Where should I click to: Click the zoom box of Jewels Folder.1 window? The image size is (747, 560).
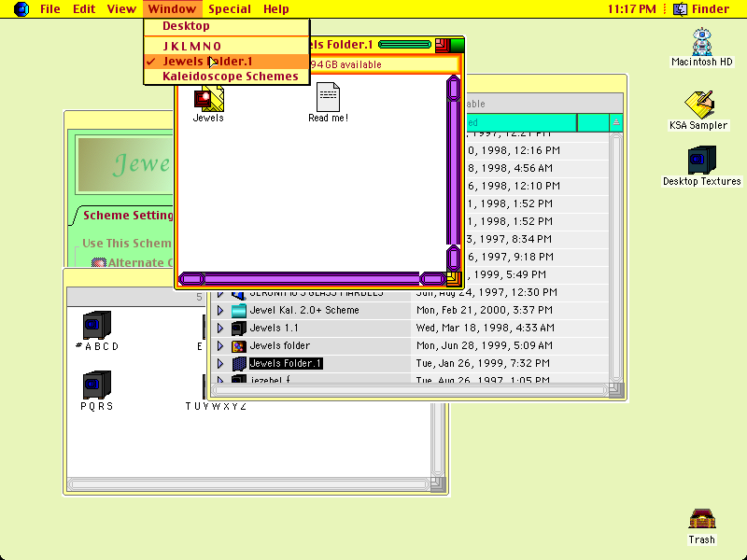tap(443, 45)
